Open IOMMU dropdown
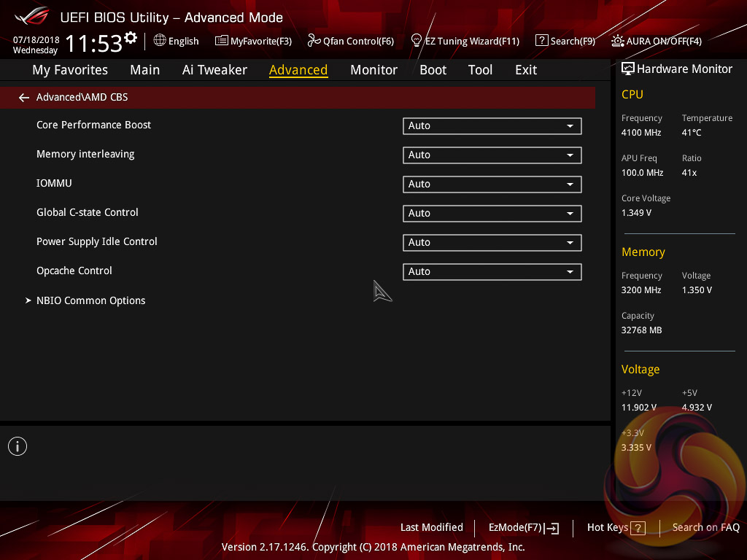This screenshot has height=560, width=747. 492,184
